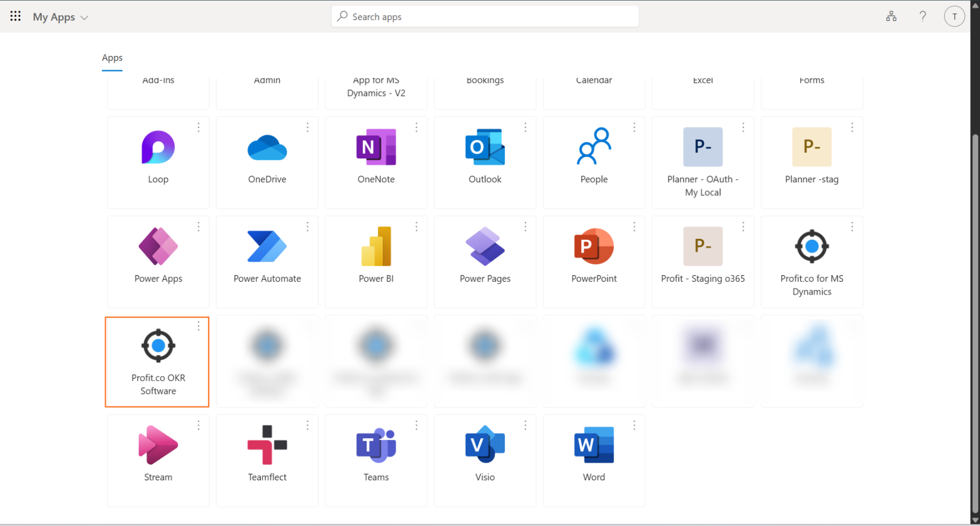Launch the Teamflect app
The width and height of the screenshot is (980, 526).
267,460
